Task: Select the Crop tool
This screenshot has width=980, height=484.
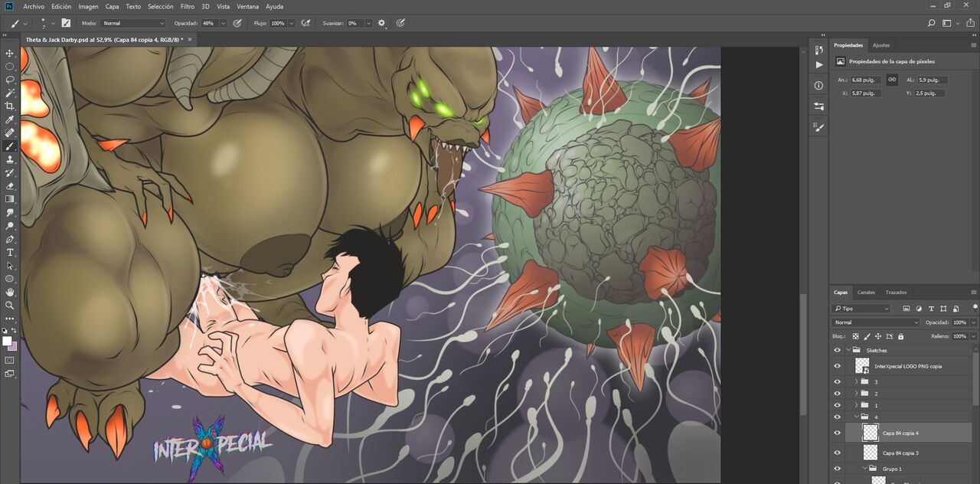Action: pos(10,106)
